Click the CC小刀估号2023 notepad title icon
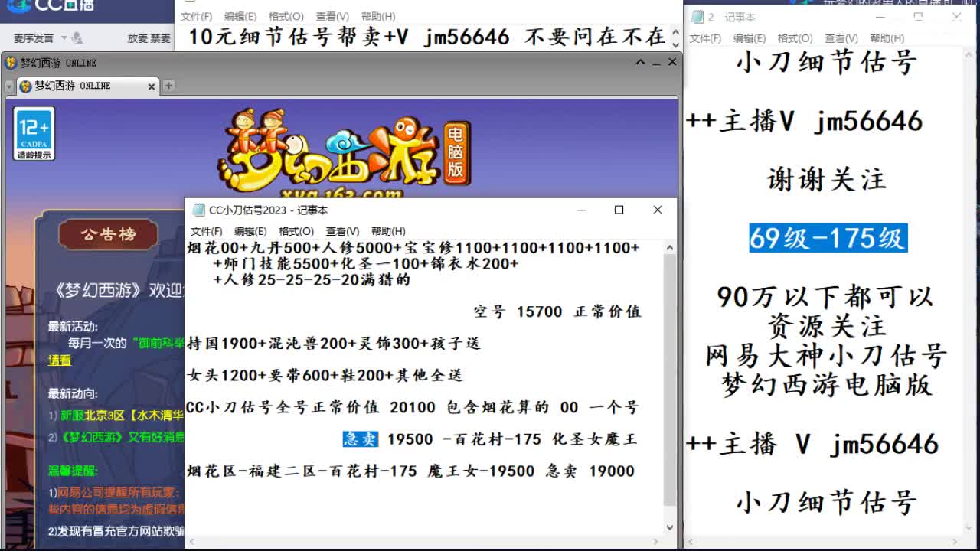The height and width of the screenshot is (551, 980). (198, 210)
